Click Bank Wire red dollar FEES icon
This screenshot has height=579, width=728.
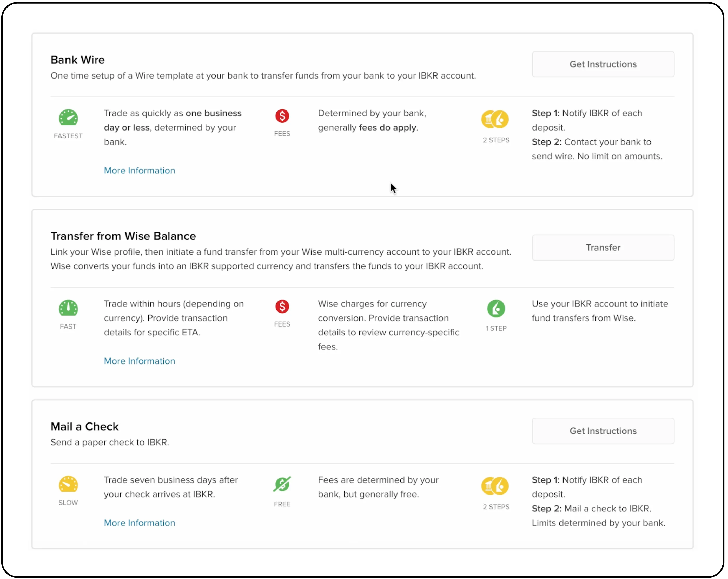click(x=282, y=116)
